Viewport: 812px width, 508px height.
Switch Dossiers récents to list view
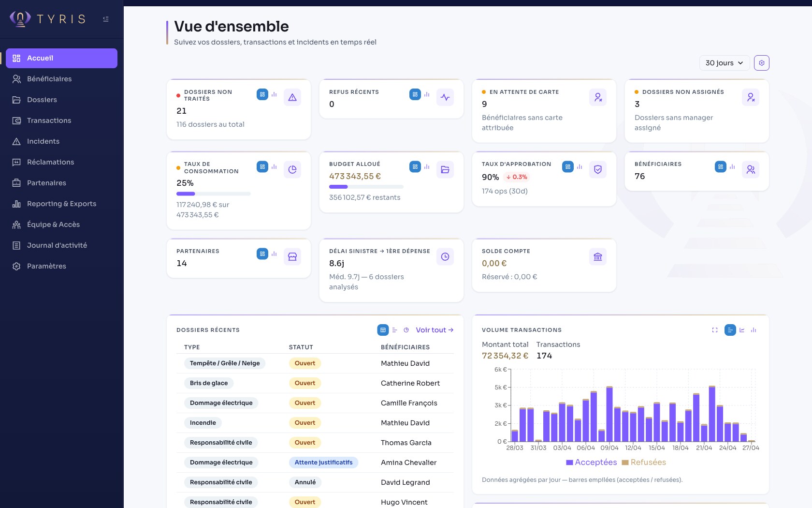point(394,330)
